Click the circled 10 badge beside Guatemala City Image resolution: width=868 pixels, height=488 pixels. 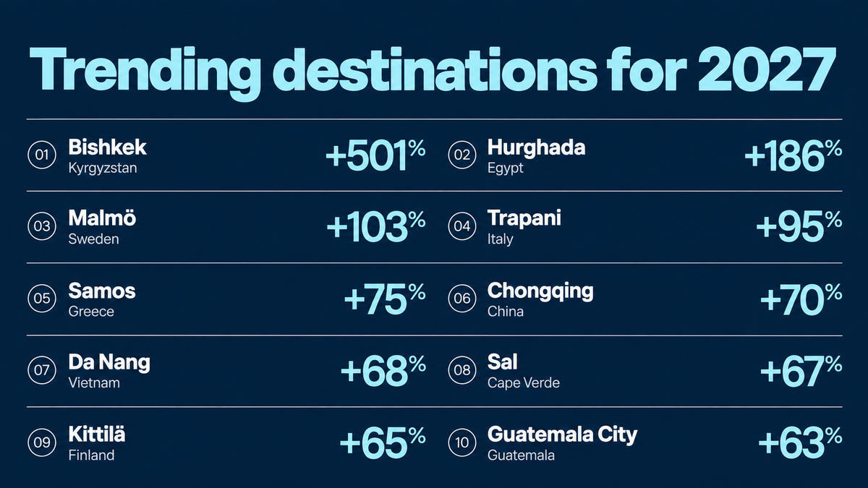click(461, 442)
